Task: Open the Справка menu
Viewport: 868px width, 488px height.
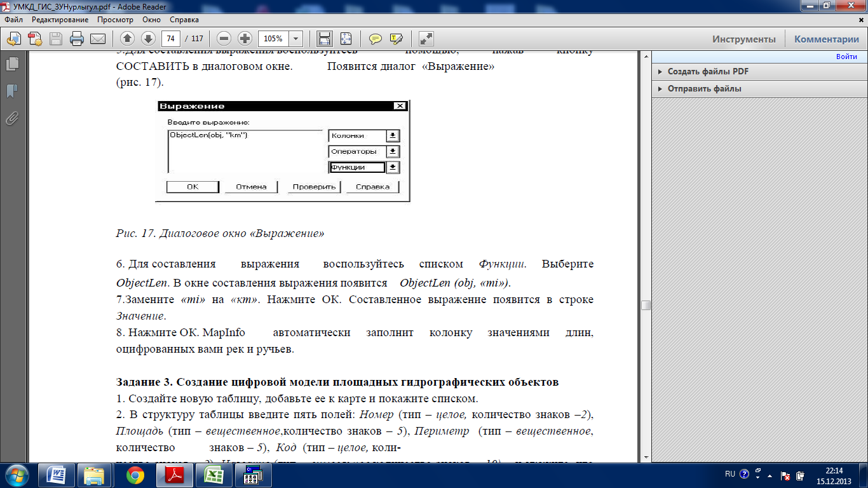Action: [x=184, y=20]
